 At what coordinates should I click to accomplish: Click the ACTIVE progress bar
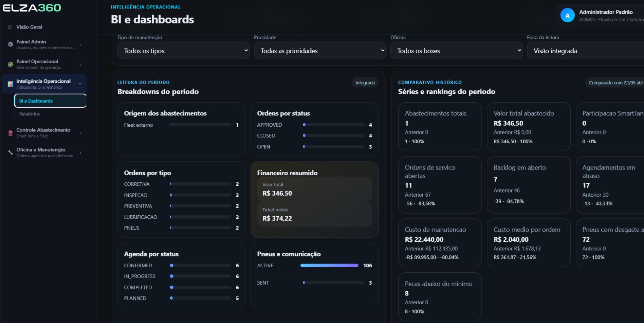(329, 265)
